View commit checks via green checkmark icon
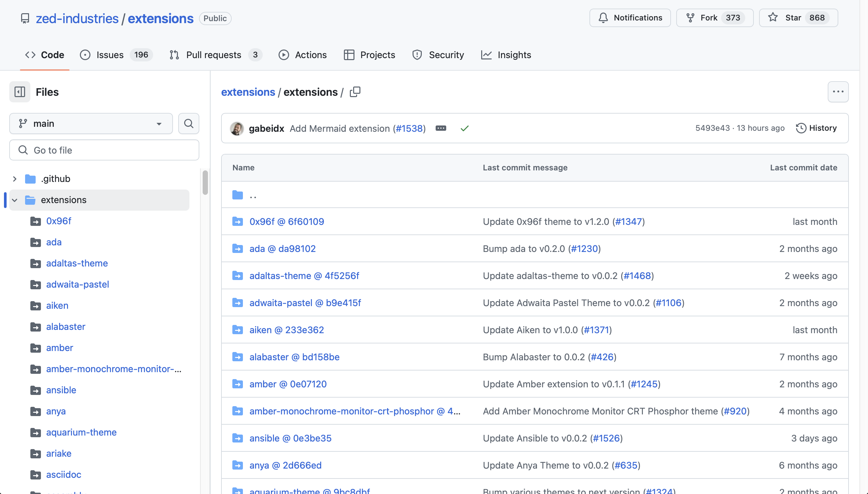Screen dimensions: 868x494 pos(464,128)
